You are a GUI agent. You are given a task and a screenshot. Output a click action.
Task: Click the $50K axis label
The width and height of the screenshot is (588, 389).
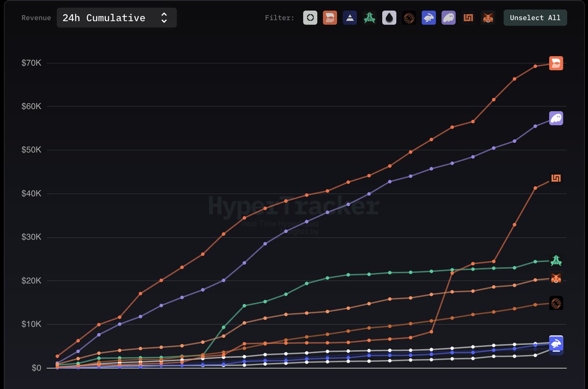[30, 150]
